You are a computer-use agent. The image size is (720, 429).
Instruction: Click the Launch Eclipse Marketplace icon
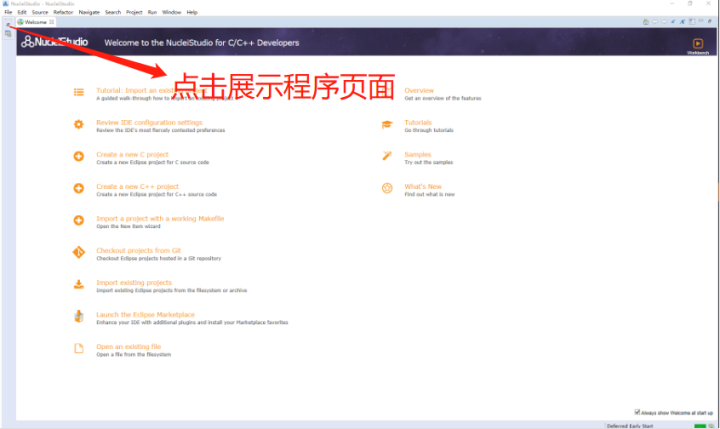(79, 316)
